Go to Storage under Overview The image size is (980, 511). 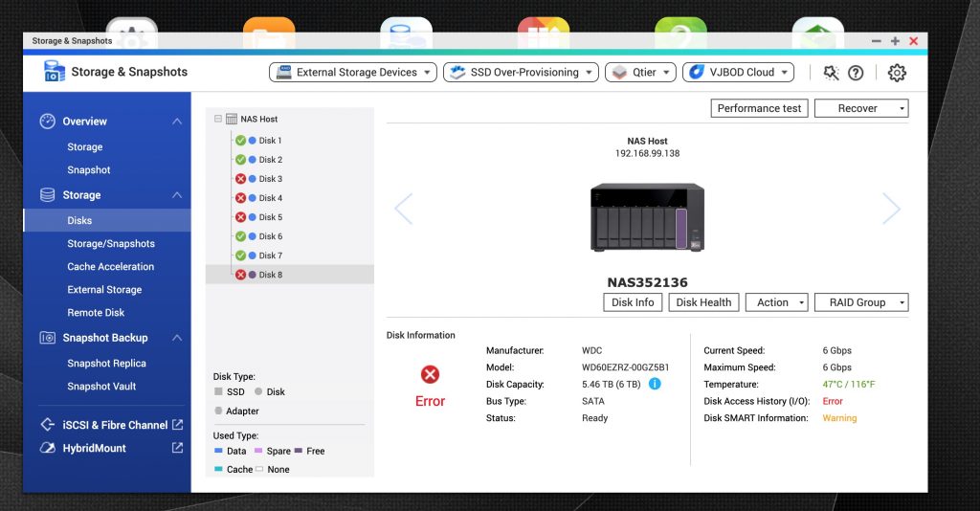(85, 146)
